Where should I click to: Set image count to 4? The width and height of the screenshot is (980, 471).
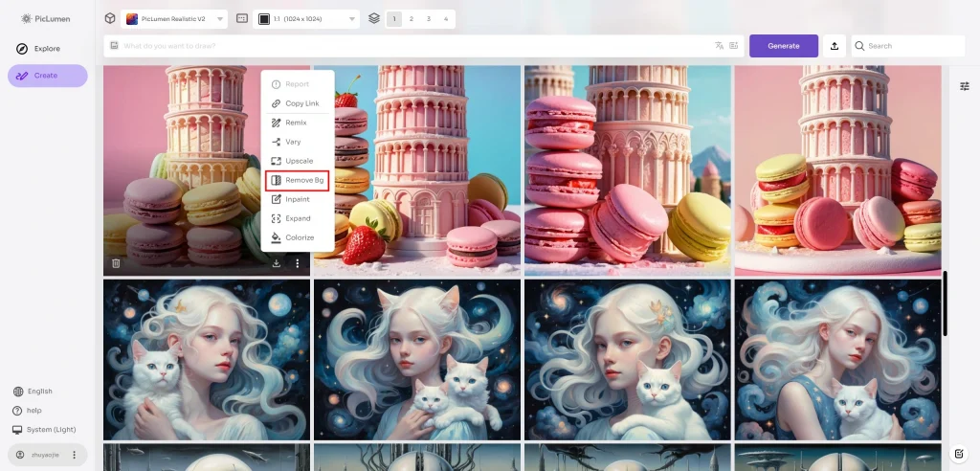point(446,19)
